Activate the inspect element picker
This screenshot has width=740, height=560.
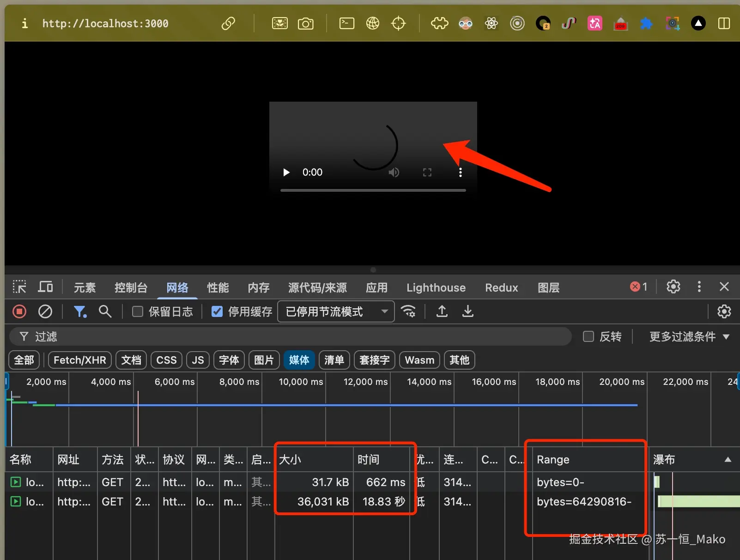coord(19,287)
